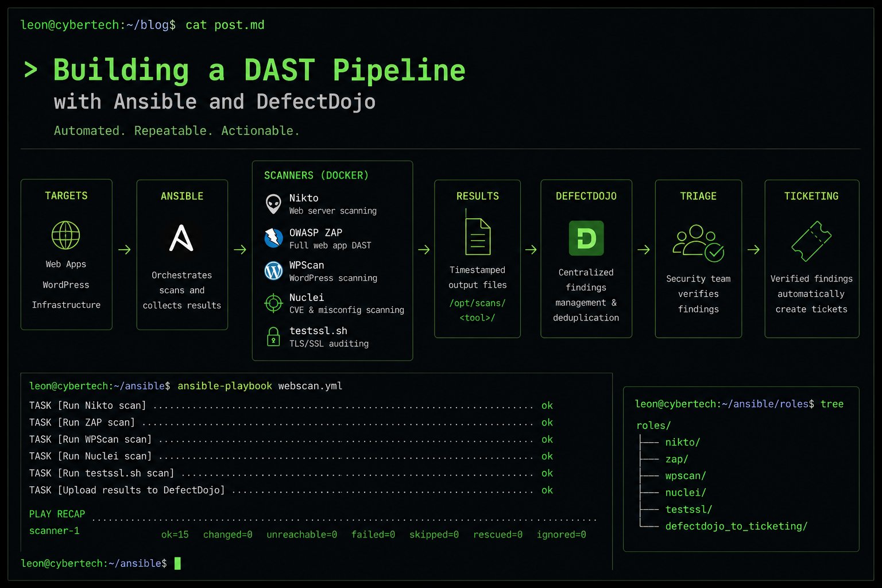882x588 pixels.
Task: Click the 'ok=15' recap value
Action: (175, 535)
